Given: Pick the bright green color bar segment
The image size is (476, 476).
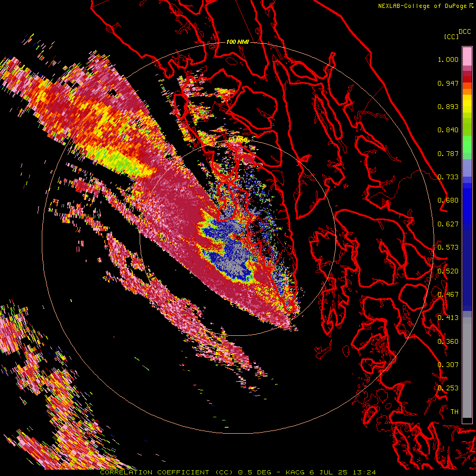Looking at the screenshot, I should (x=467, y=144).
